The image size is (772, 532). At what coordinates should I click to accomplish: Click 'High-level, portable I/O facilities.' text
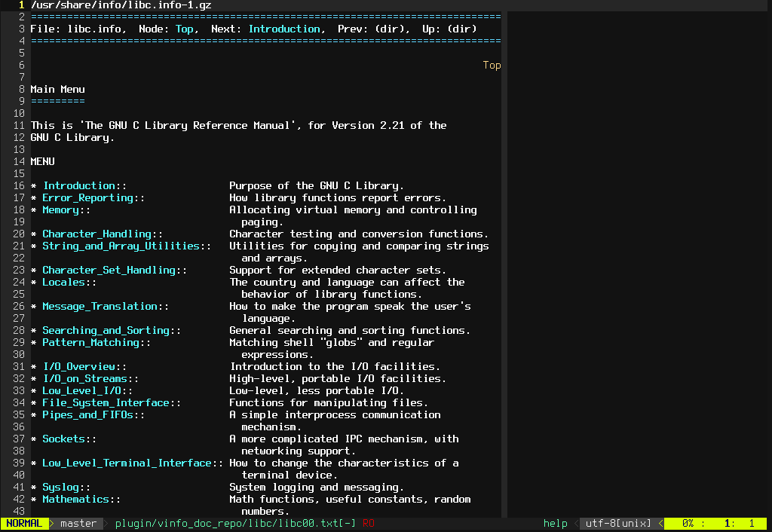[338, 378]
